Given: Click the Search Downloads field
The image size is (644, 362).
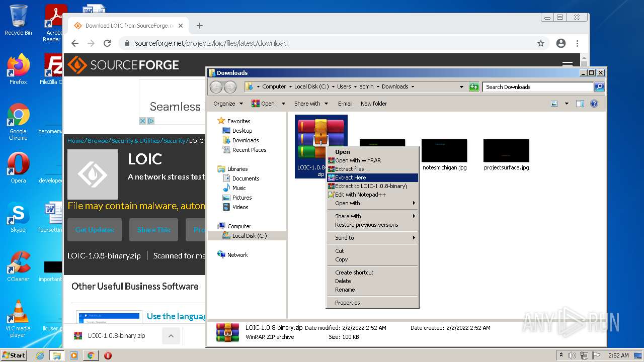Looking at the screenshot, I should (x=538, y=87).
